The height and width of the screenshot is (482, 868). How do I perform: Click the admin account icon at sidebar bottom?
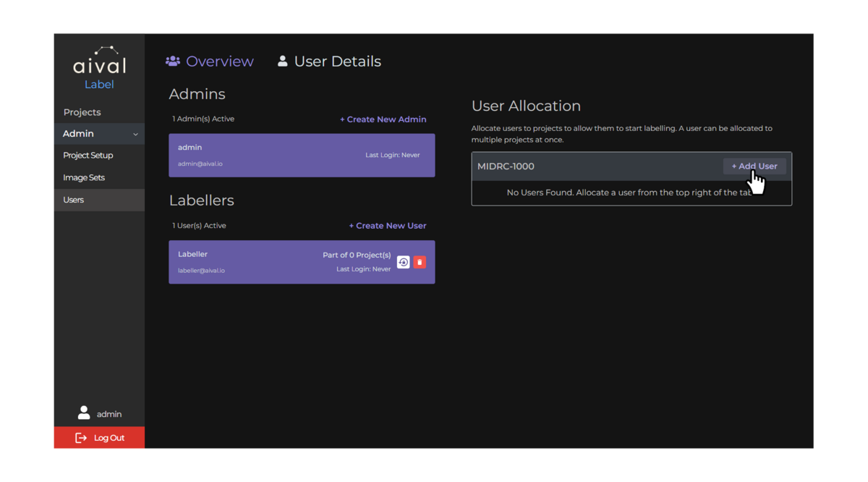point(84,413)
